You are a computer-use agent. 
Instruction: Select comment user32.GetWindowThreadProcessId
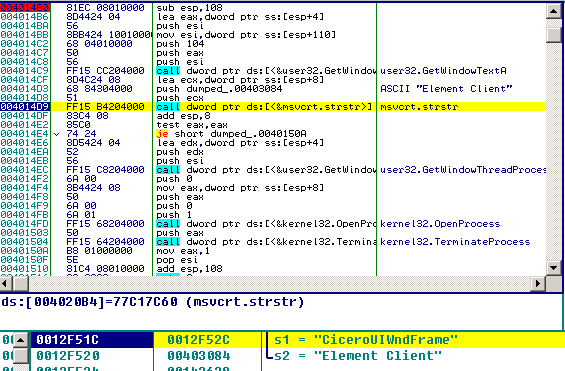click(x=463, y=170)
